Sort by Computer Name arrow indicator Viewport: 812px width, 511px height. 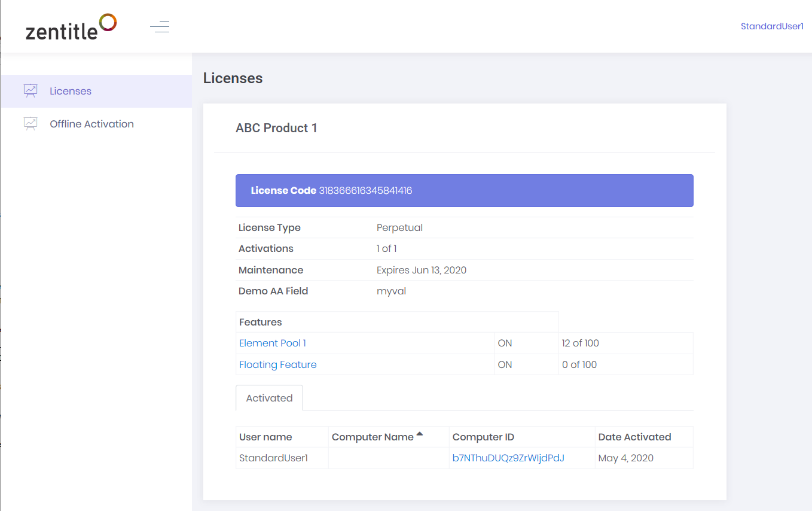point(420,434)
